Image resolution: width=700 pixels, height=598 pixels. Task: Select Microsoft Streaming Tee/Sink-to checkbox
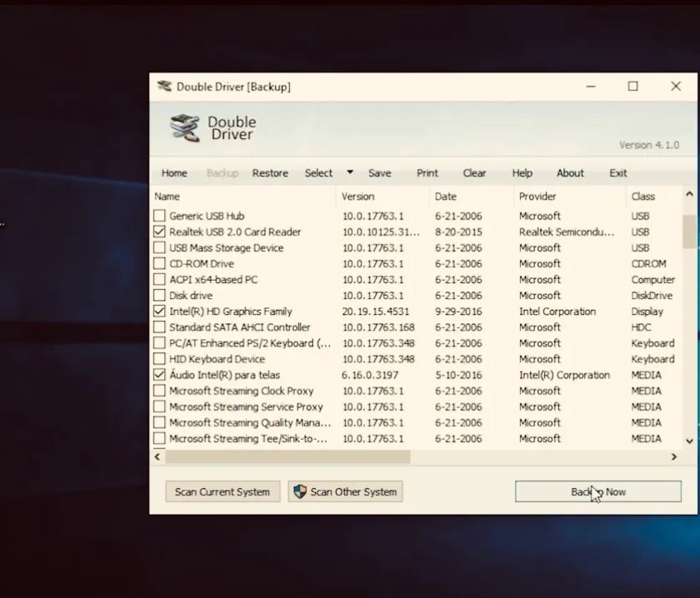point(159,438)
